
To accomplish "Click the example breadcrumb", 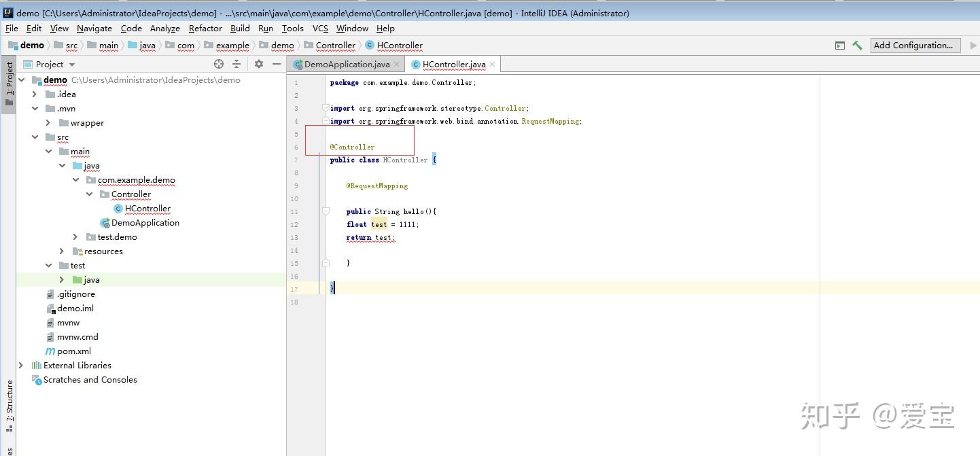I will click(227, 46).
